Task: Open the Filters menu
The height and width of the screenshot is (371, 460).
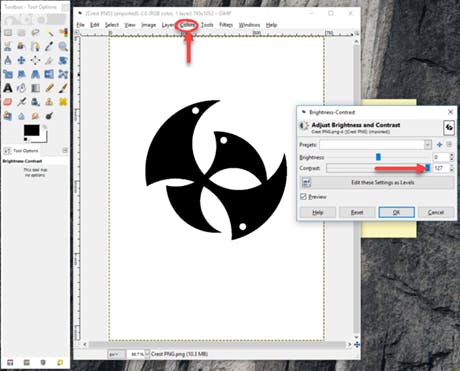Action: tap(226, 25)
